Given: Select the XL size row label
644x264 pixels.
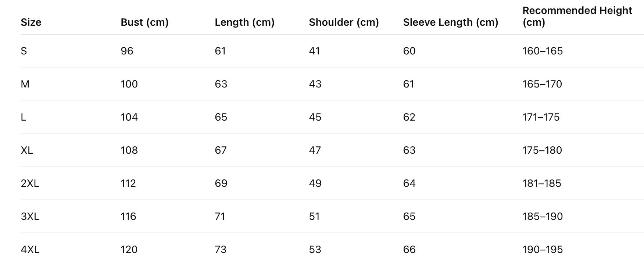Looking at the screenshot, I should [x=27, y=150].
